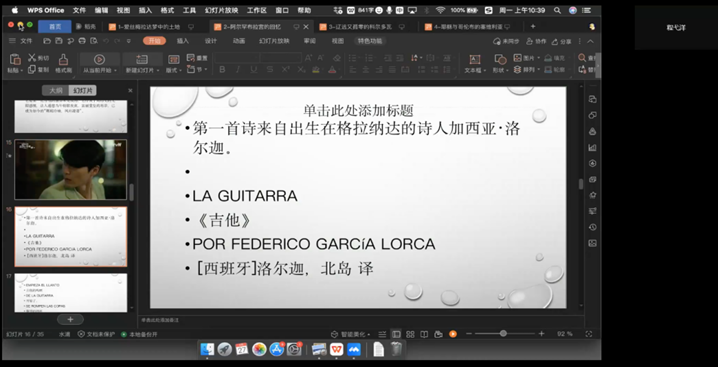
Task: Select slide 15 thumbnail with man's photo
Action: 71,170
